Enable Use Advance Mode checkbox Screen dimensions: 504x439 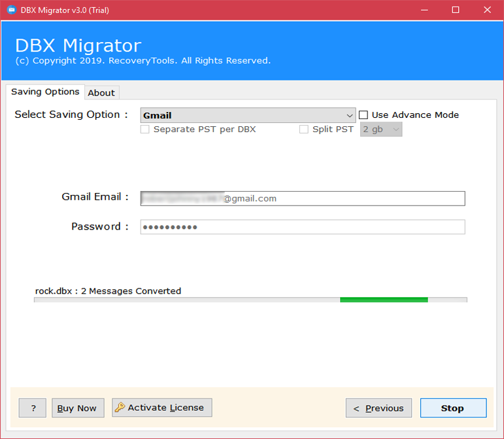pyautogui.click(x=363, y=114)
